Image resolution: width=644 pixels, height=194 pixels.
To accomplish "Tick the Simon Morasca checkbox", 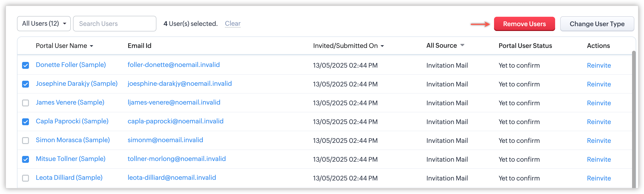I will pos(25,141).
